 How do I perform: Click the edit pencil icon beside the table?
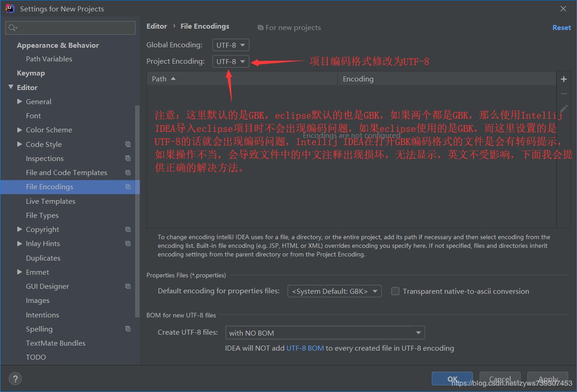tap(564, 109)
